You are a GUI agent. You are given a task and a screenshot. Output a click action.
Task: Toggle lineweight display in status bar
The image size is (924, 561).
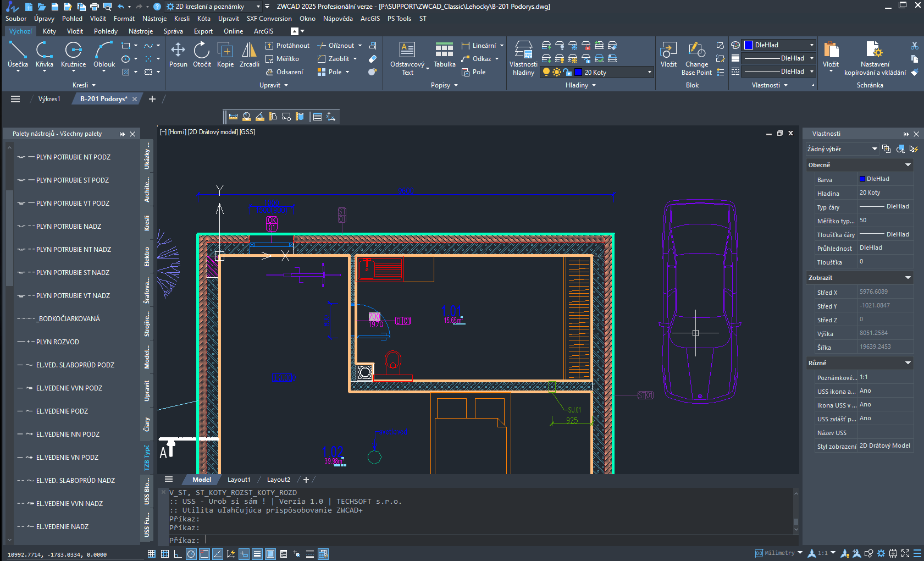(257, 554)
